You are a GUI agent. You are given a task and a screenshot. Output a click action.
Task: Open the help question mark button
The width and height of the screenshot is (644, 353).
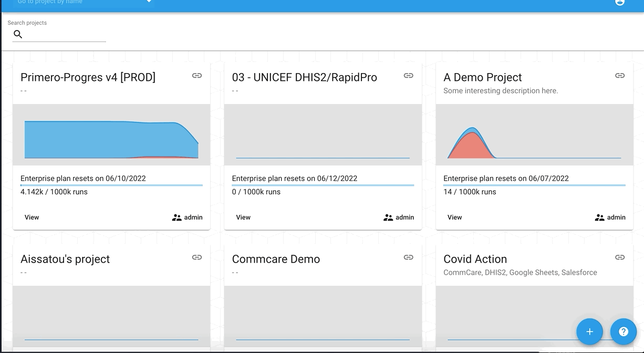(x=624, y=331)
